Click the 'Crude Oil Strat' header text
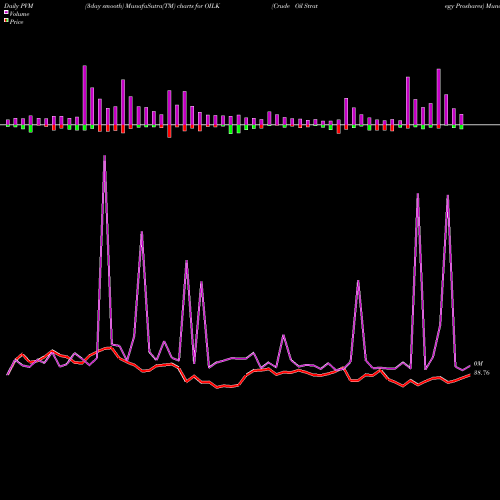 click(x=295, y=6)
